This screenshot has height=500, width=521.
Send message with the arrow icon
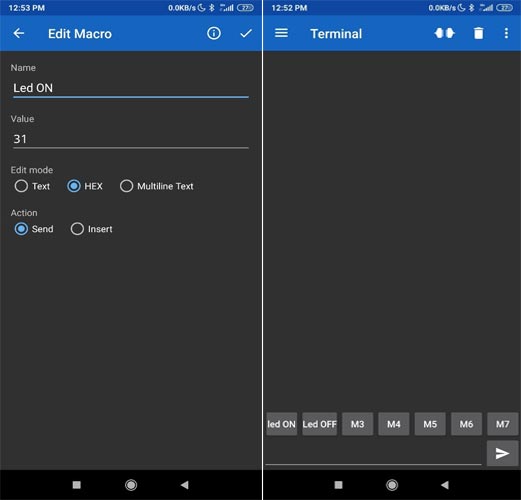coord(502,453)
